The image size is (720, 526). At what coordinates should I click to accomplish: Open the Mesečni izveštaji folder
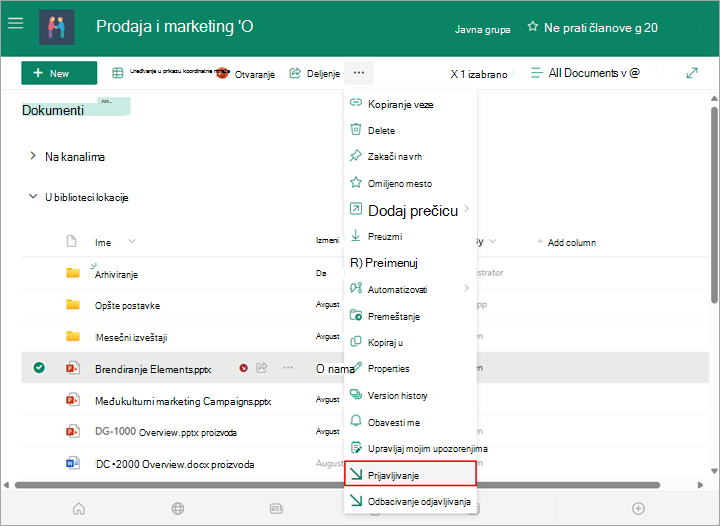(131, 337)
